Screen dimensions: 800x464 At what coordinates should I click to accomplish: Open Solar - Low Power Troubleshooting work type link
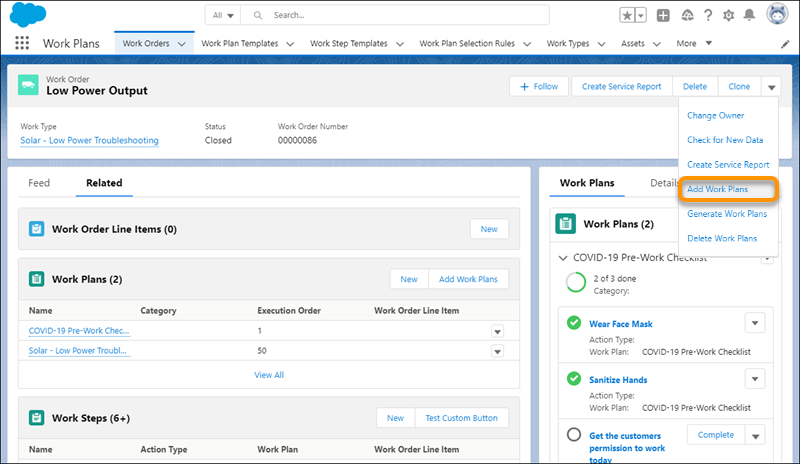pyautogui.click(x=89, y=140)
